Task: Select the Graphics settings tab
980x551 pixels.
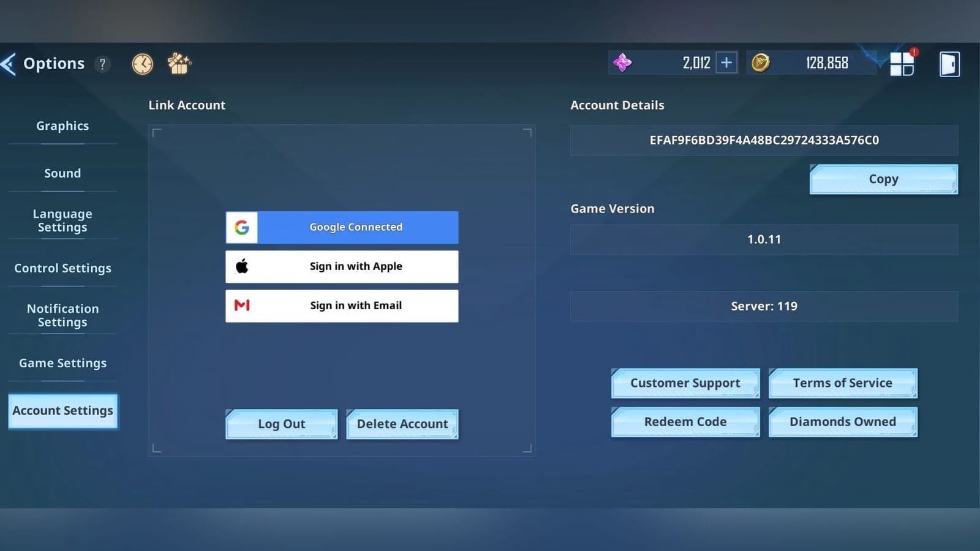Action: tap(62, 126)
